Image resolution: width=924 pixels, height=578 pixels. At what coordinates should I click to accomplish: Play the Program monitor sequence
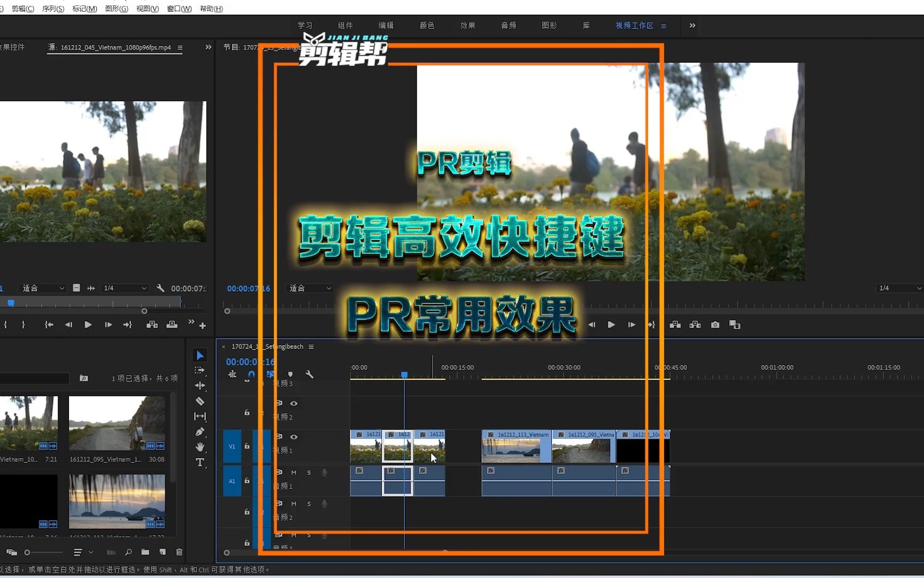(x=611, y=325)
